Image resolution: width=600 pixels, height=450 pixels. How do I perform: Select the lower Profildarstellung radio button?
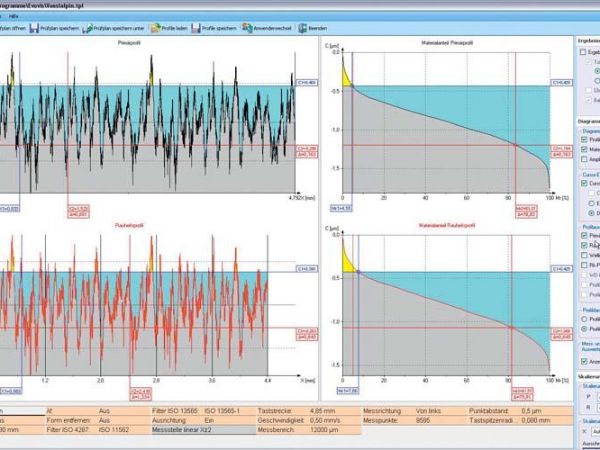[584, 329]
